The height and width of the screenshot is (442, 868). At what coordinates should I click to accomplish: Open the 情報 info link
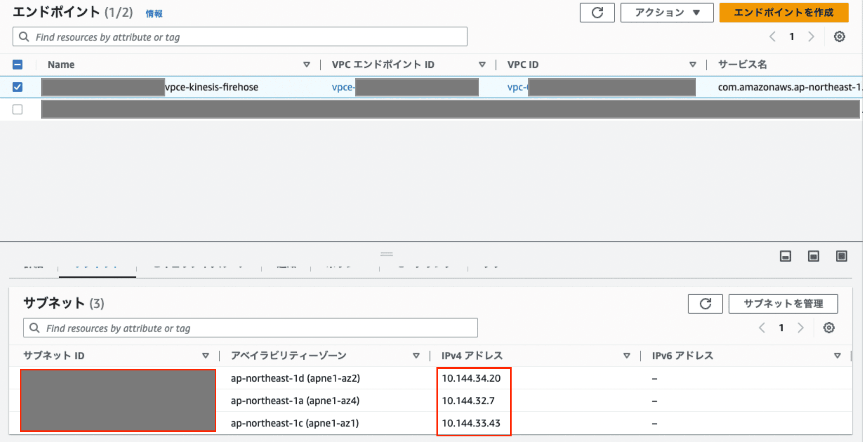click(x=154, y=14)
